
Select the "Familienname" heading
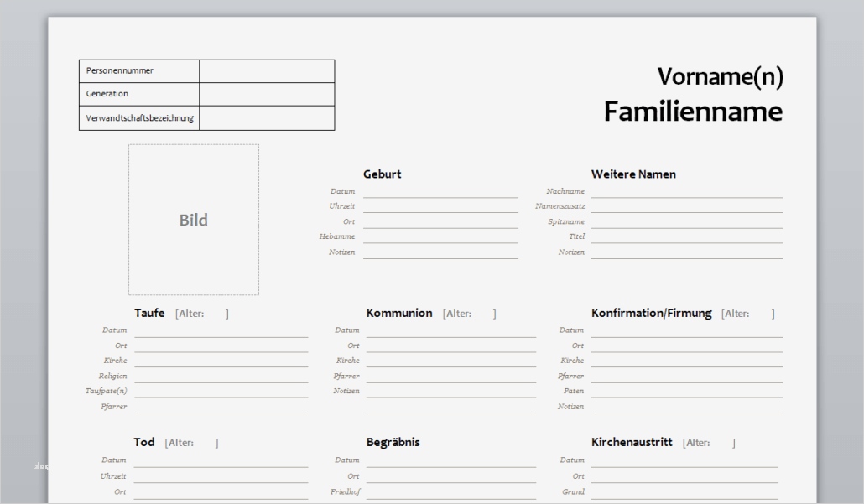point(693,112)
